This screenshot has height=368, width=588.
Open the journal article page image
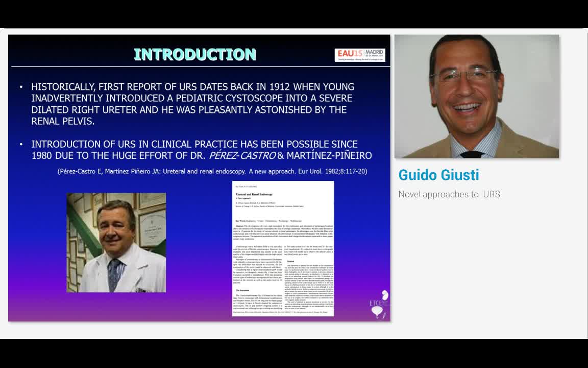click(283, 248)
